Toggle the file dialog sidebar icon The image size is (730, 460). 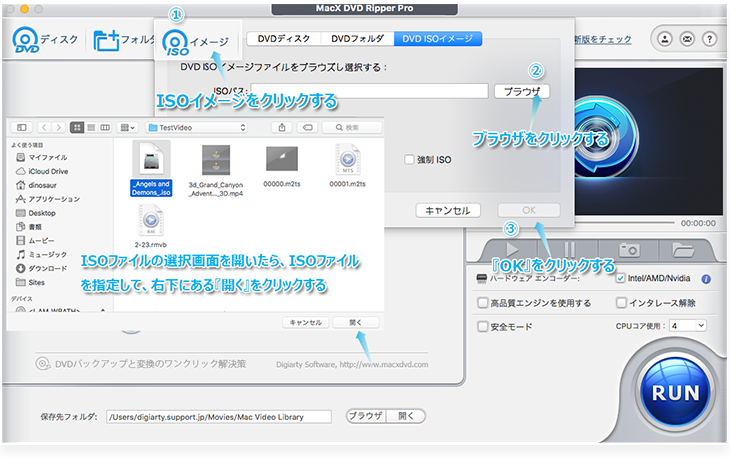(21, 127)
